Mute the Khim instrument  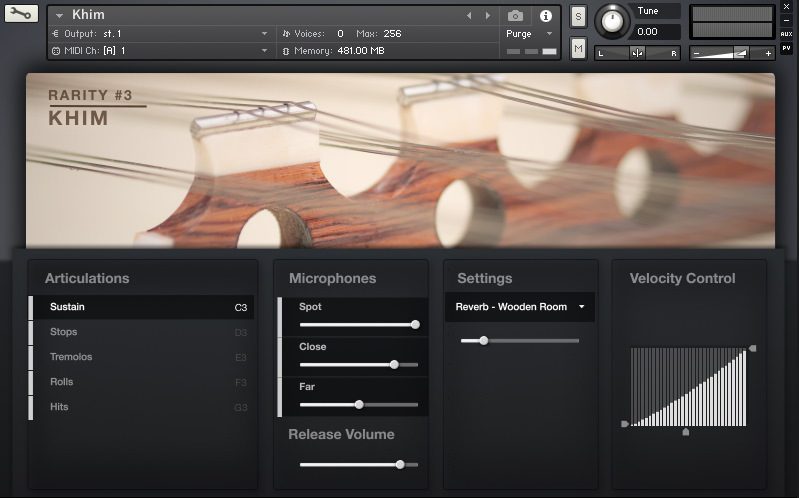tap(578, 47)
